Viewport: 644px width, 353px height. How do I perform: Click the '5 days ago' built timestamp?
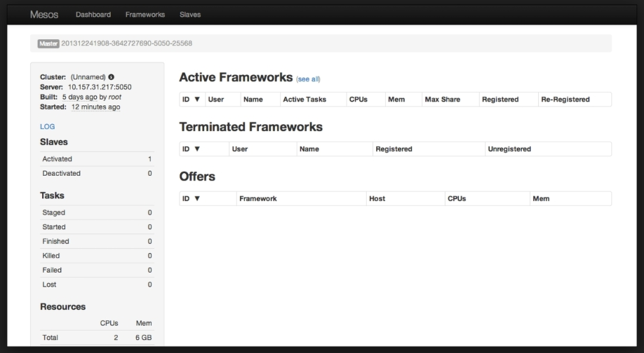(x=80, y=97)
